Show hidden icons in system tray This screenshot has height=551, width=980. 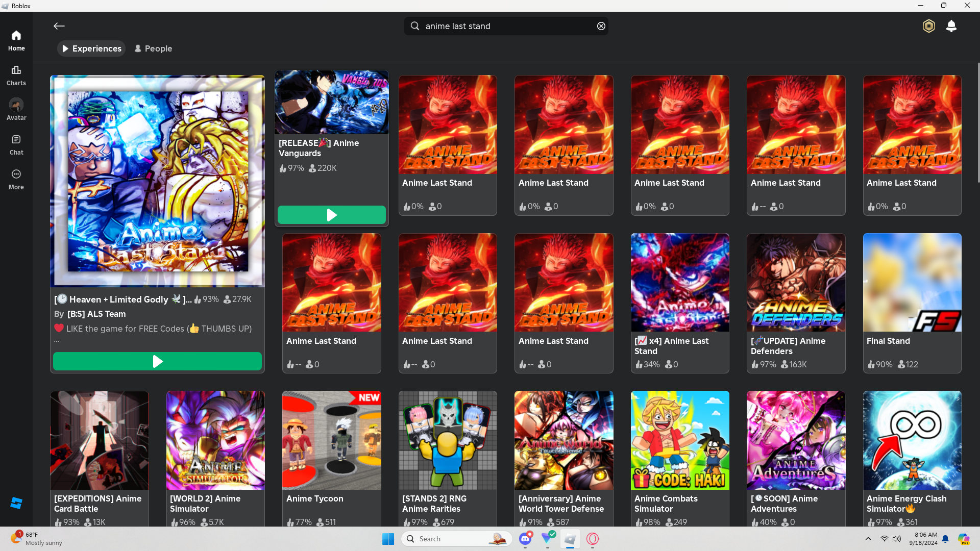[x=868, y=539]
